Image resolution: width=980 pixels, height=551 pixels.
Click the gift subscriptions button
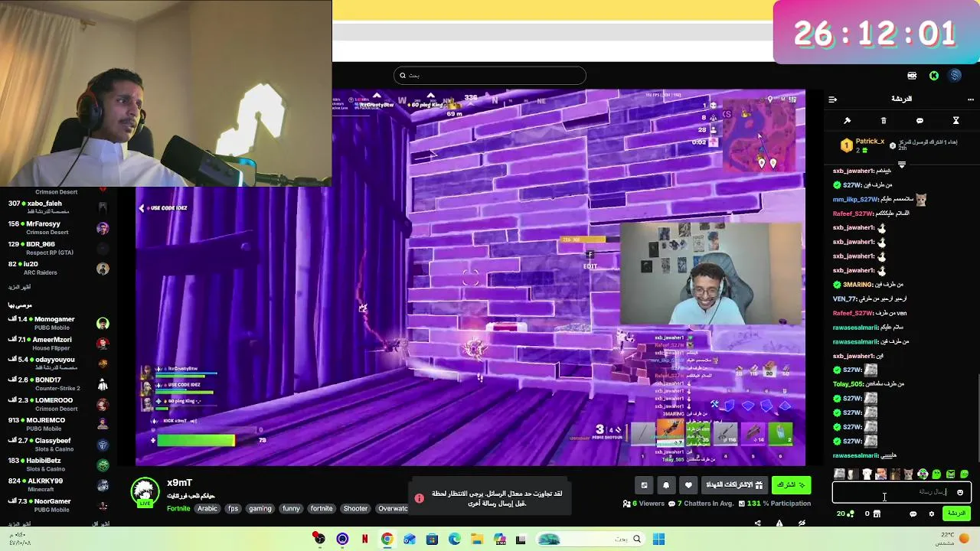[735, 485]
